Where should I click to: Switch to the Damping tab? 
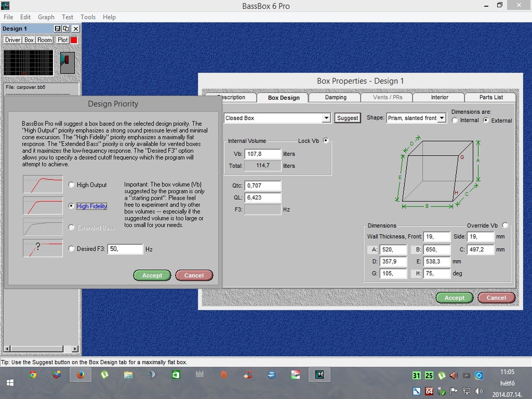tap(335, 97)
